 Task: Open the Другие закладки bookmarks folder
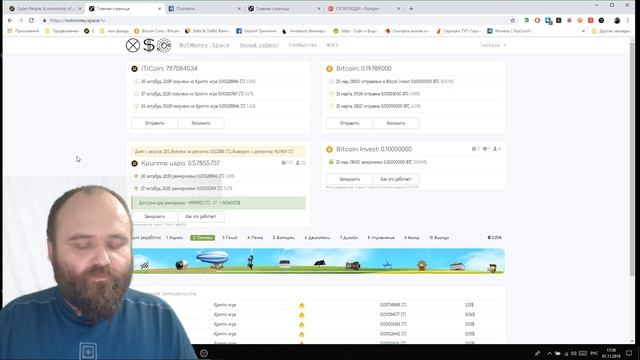point(611,31)
